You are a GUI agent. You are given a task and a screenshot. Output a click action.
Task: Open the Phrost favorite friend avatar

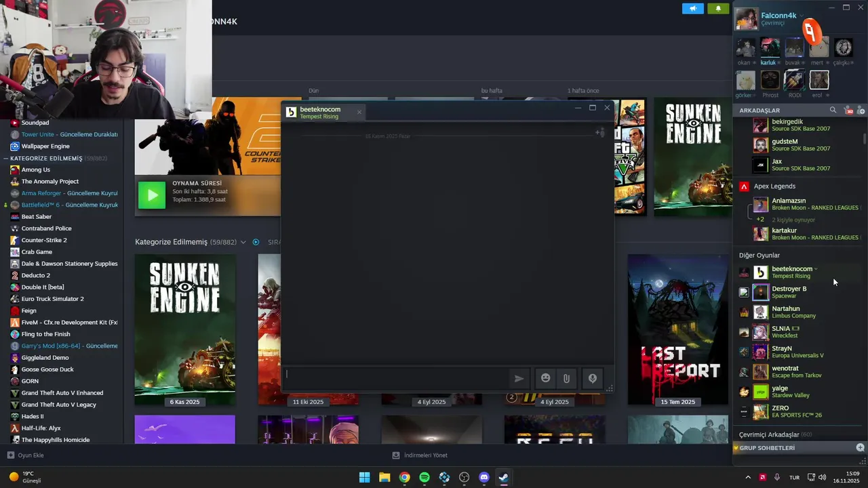pos(770,80)
